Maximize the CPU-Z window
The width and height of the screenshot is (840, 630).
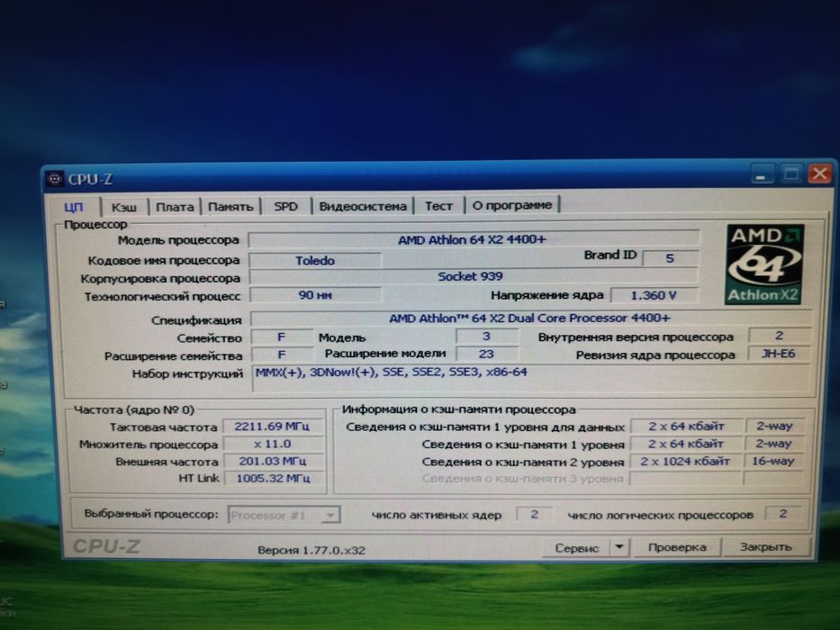coord(790,174)
